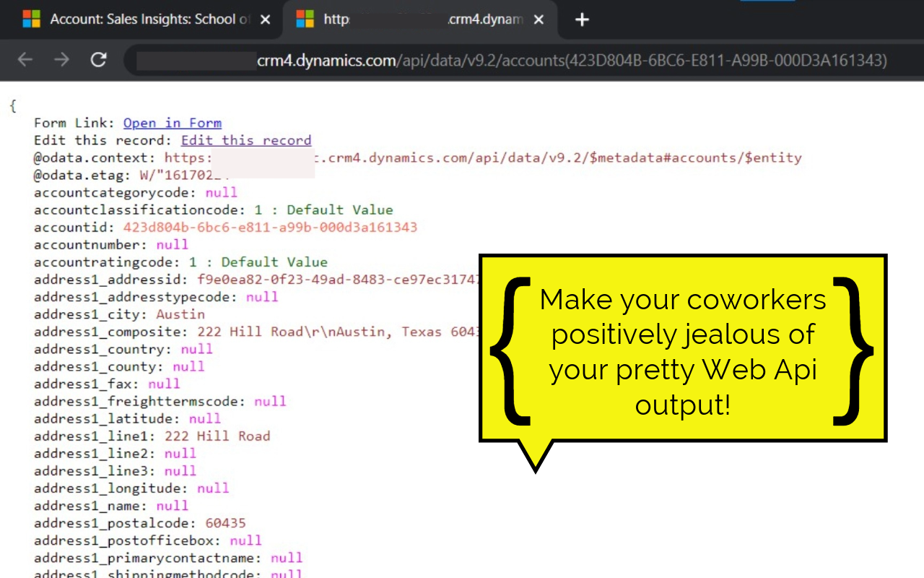924x578 pixels.
Task: Close the crm4.dynamics tab
Action: point(539,20)
